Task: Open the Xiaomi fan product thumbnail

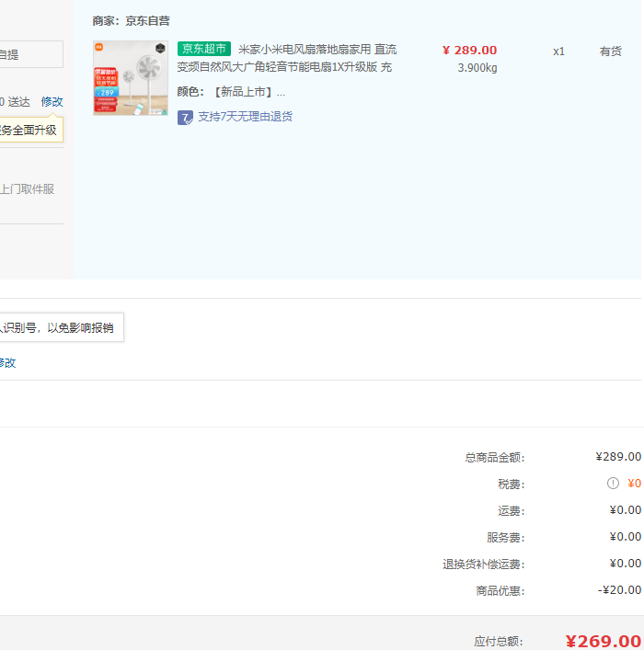Action: pyautogui.click(x=131, y=78)
